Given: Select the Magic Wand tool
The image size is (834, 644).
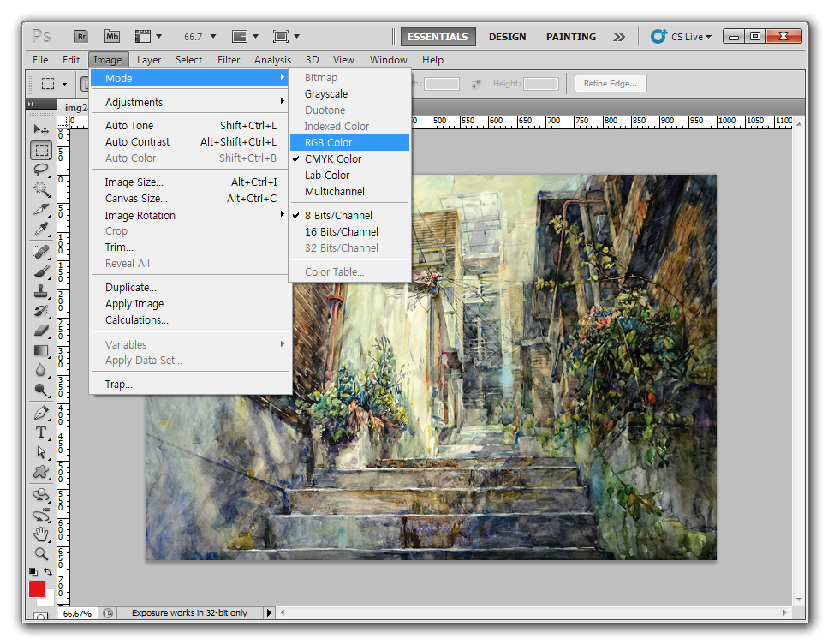Looking at the screenshot, I should pyautogui.click(x=41, y=188).
